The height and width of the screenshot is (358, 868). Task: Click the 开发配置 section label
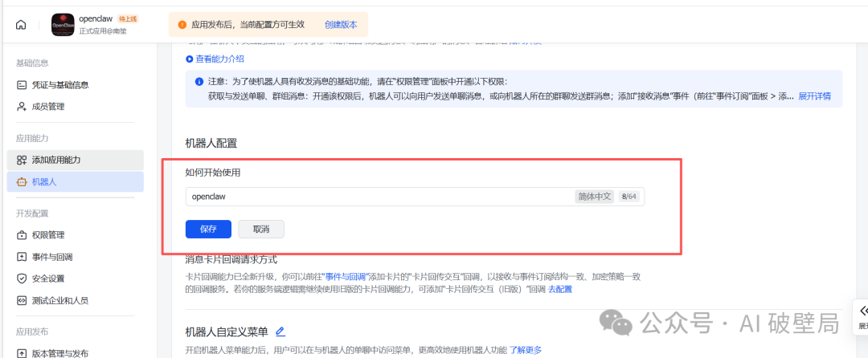32,214
